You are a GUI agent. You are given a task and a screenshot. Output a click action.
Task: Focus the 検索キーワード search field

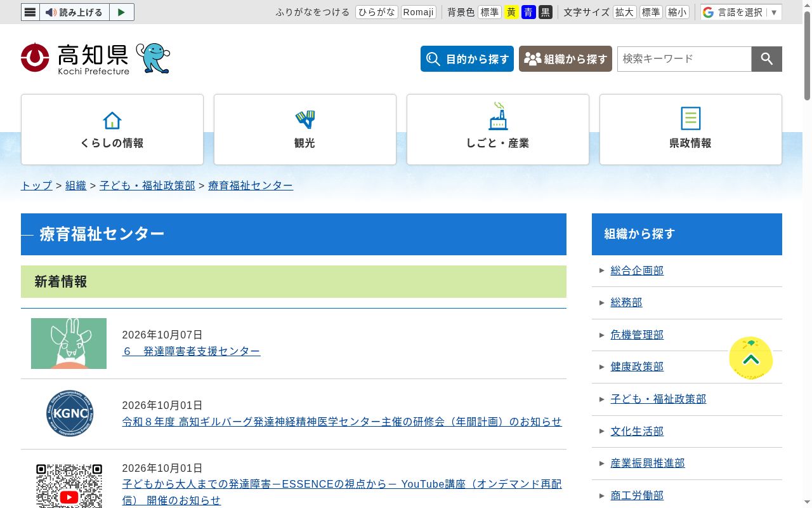684,59
